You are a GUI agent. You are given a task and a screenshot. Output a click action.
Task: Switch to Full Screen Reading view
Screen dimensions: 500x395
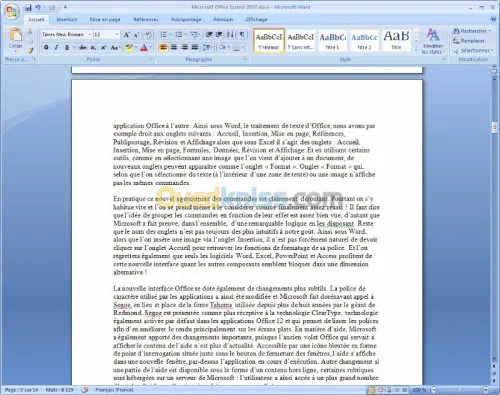click(381, 389)
